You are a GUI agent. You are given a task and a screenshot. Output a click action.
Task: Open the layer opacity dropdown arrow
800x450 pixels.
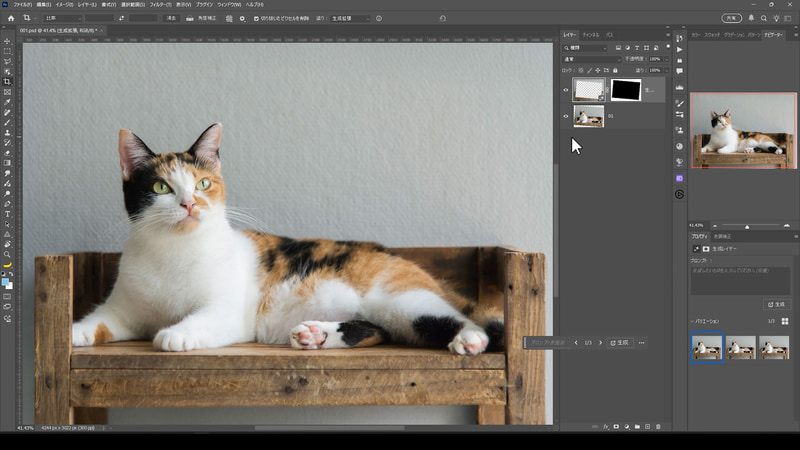click(x=666, y=59)
